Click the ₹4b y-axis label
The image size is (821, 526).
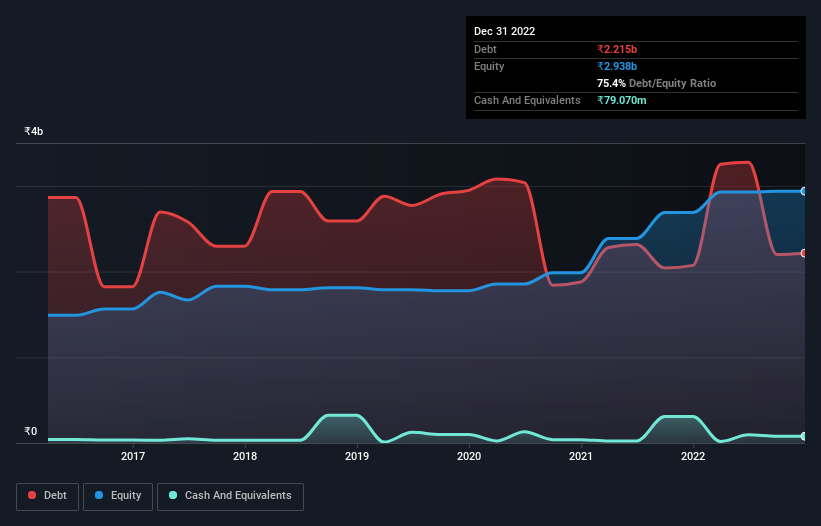pyautogui.click(x=34, y=131)
